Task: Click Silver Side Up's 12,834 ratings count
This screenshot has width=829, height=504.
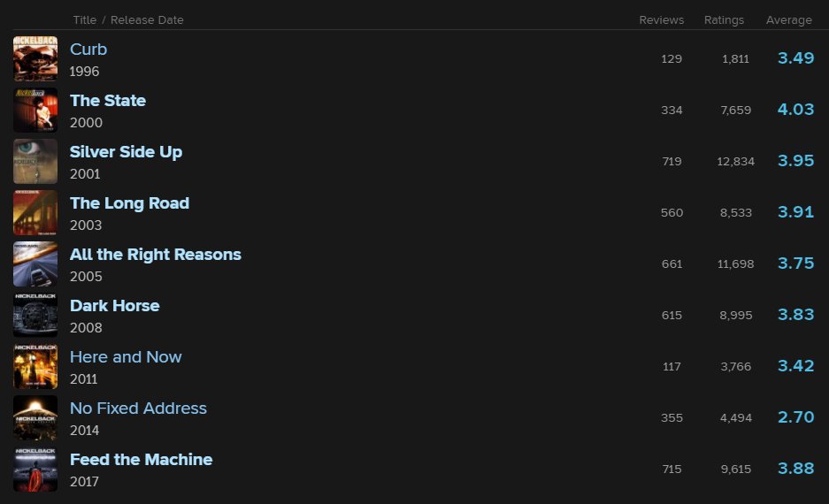Action: [x=735, y=161]
